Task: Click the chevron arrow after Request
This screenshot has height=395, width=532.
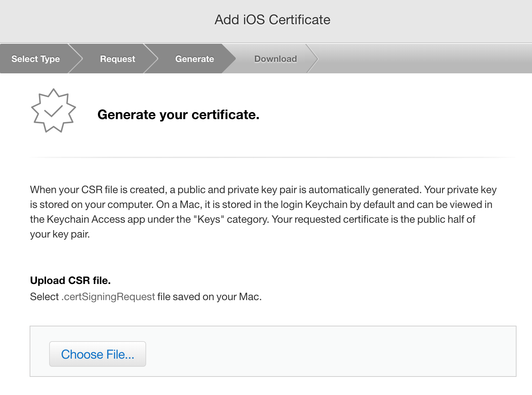Action: 153,59
